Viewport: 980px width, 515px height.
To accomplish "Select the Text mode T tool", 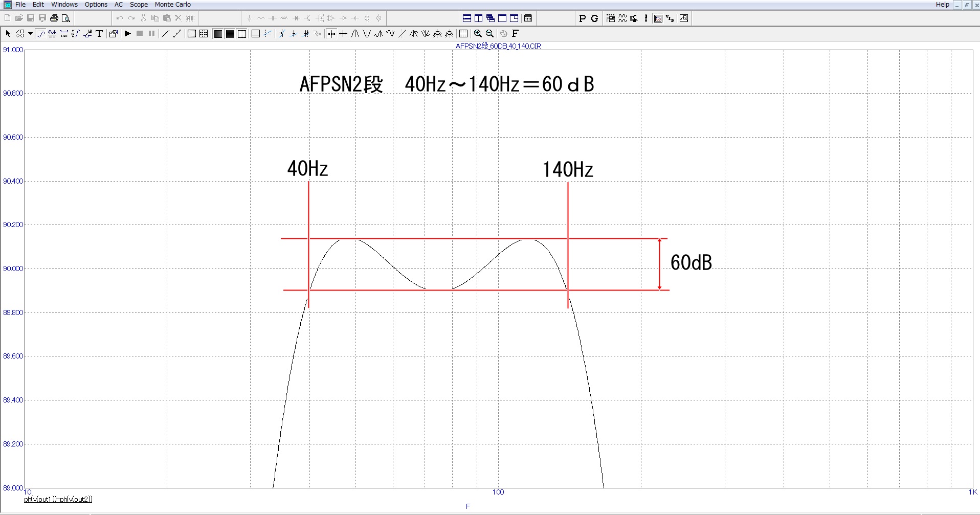I will click(x=99, y=34).
